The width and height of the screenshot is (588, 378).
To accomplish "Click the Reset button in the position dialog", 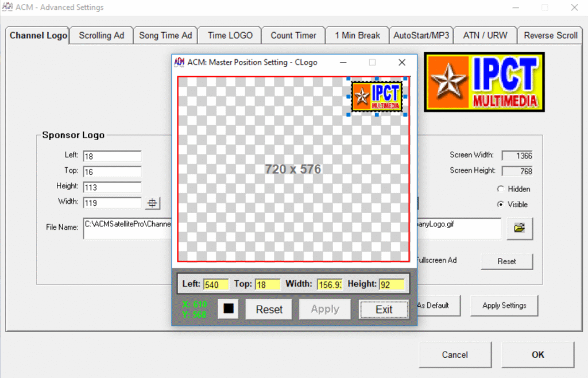I will coord(268,309).
